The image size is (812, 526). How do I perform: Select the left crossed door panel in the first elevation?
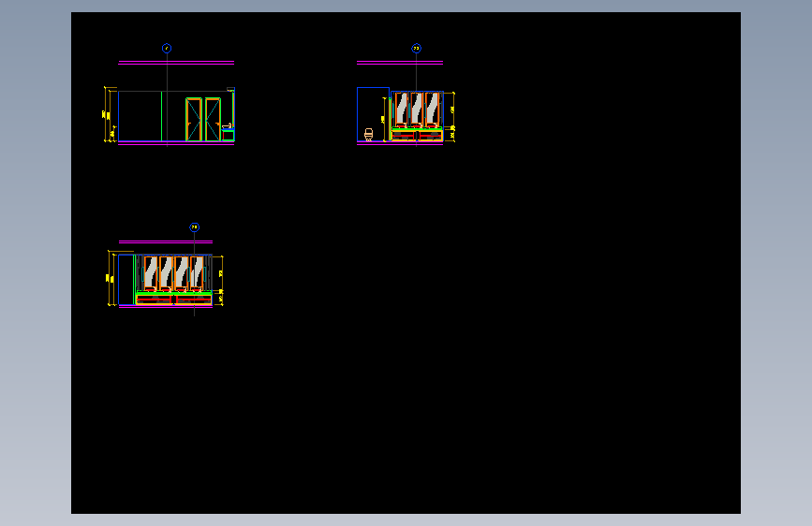coord(194,119)
